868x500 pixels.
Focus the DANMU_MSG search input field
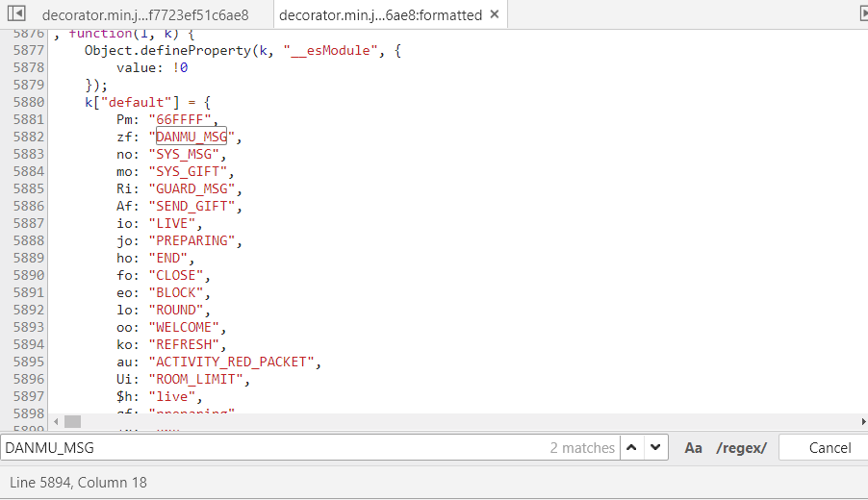(x=269, y=448)
